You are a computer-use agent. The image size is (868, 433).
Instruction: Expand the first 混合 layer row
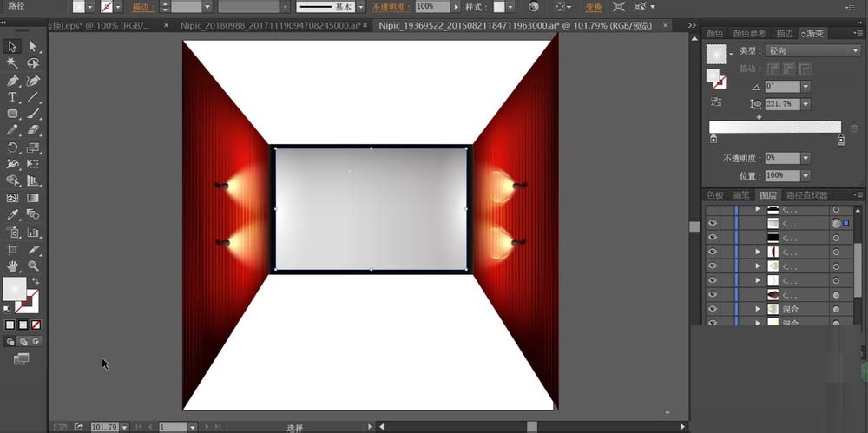[757, 309]
